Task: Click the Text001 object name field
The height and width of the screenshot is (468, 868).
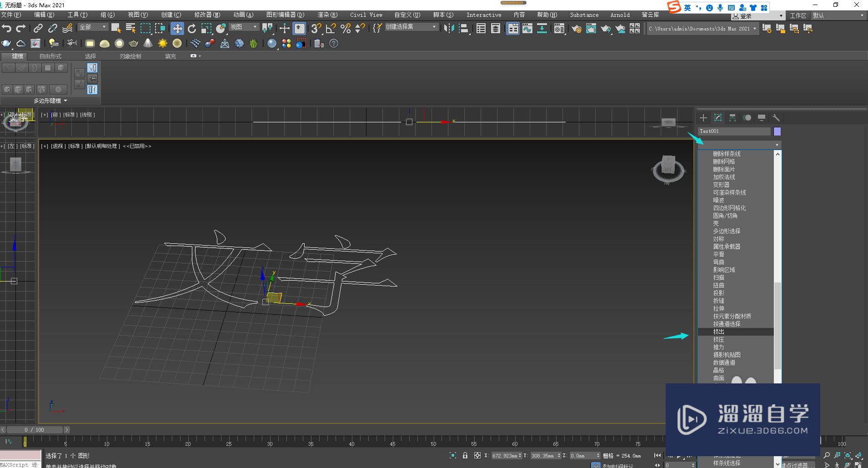Action: click(x=734, y=131)
